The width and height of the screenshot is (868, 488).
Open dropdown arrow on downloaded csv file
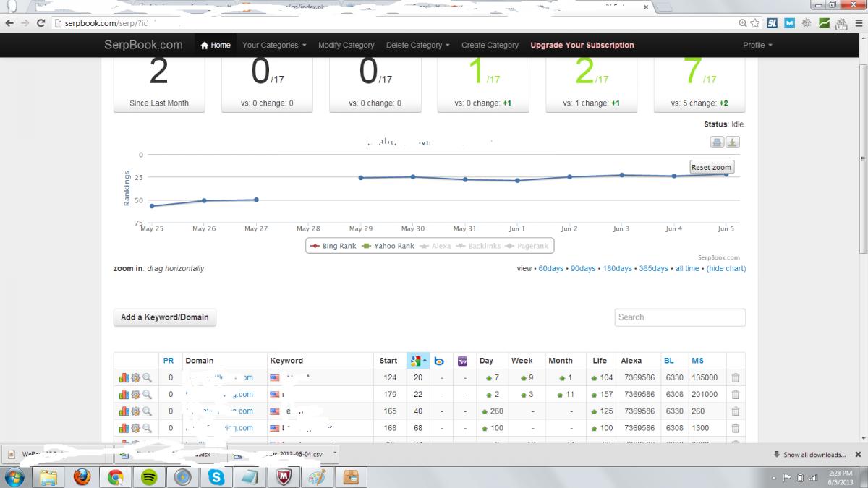336,455
